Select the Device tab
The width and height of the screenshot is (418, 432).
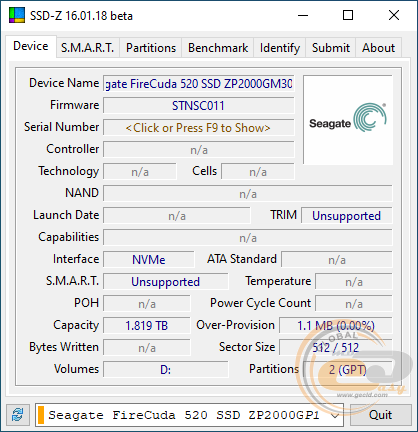(31, 46)
